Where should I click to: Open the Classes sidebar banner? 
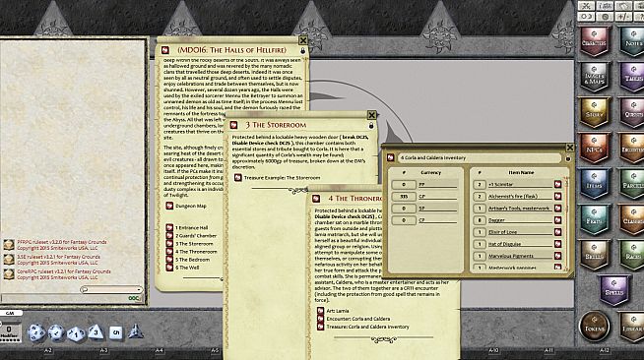[x=632, y=219]
